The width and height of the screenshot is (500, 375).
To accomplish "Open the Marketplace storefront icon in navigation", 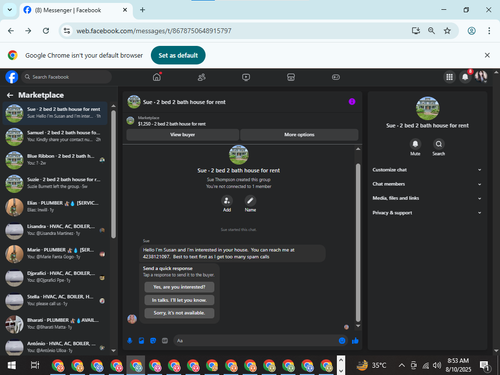I will click(x=291, y=77).
